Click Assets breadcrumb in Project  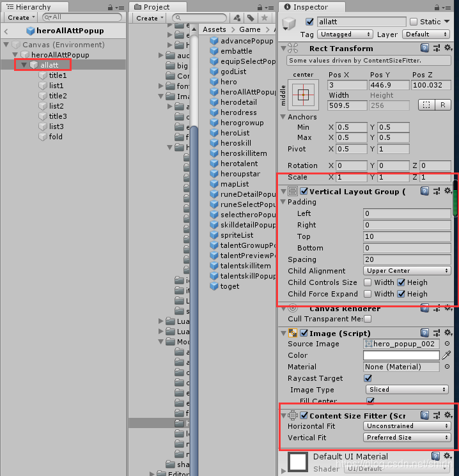pyautogui.click(x=214, y=29)
